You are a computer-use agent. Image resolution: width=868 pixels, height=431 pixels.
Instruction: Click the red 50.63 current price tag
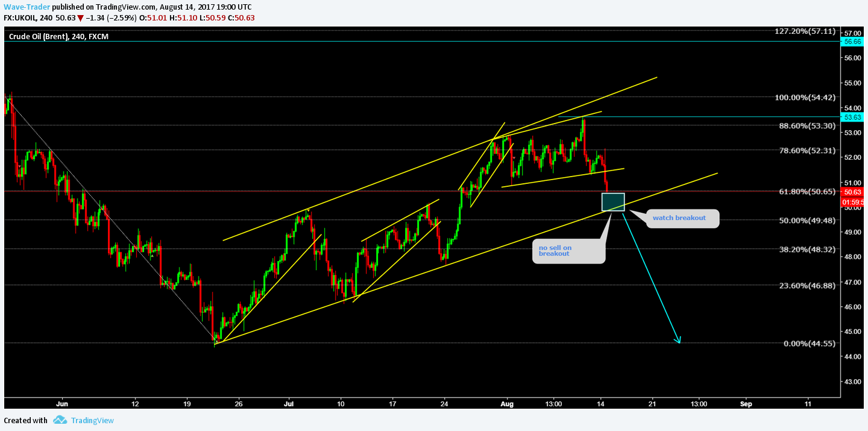pos(852,191)
